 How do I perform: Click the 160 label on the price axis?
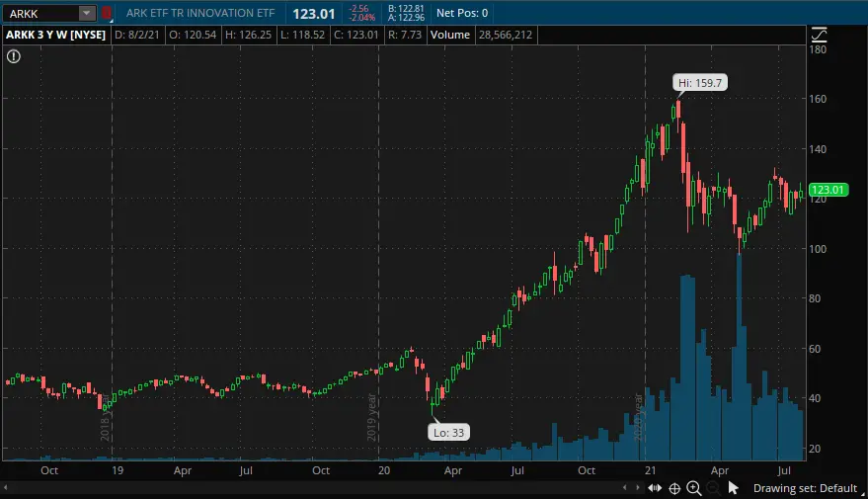point(818,99)
